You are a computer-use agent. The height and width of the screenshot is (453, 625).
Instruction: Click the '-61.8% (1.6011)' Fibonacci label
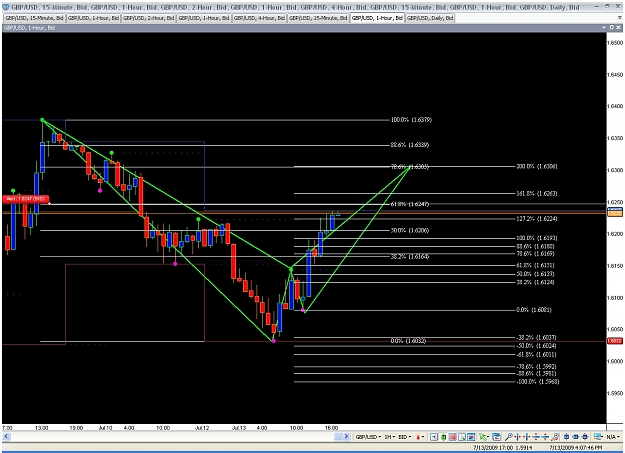[x=536, y=355]
